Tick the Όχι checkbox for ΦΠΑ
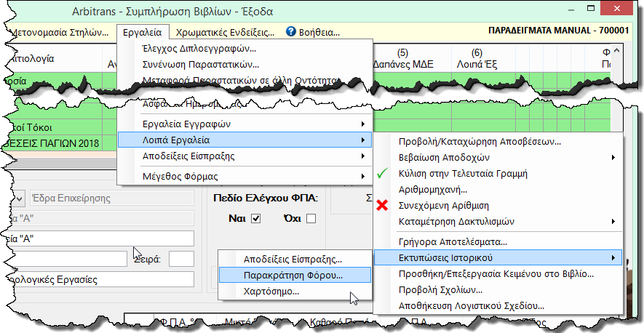The image size is (644, 333). [x=311, y=218]
